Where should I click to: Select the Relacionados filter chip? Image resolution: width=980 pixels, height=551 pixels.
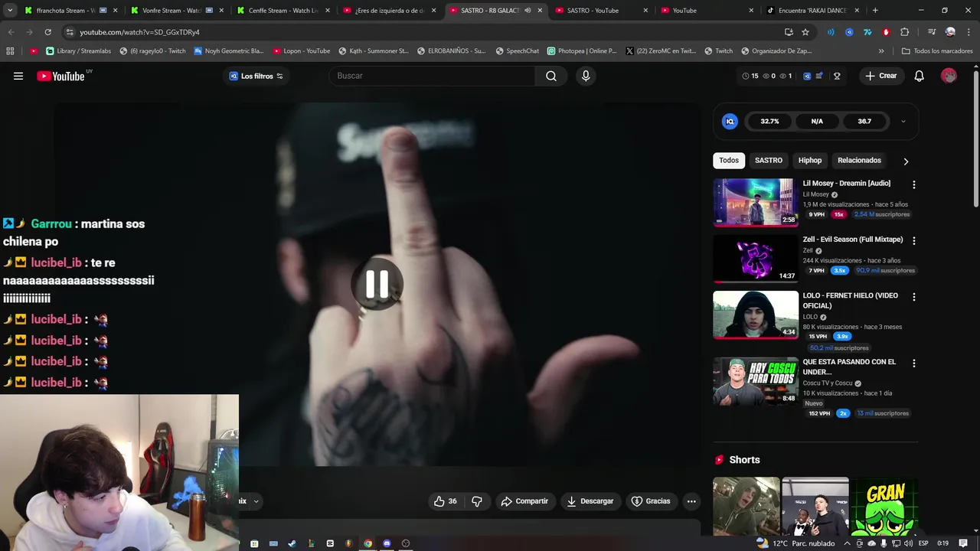(859, 161)
